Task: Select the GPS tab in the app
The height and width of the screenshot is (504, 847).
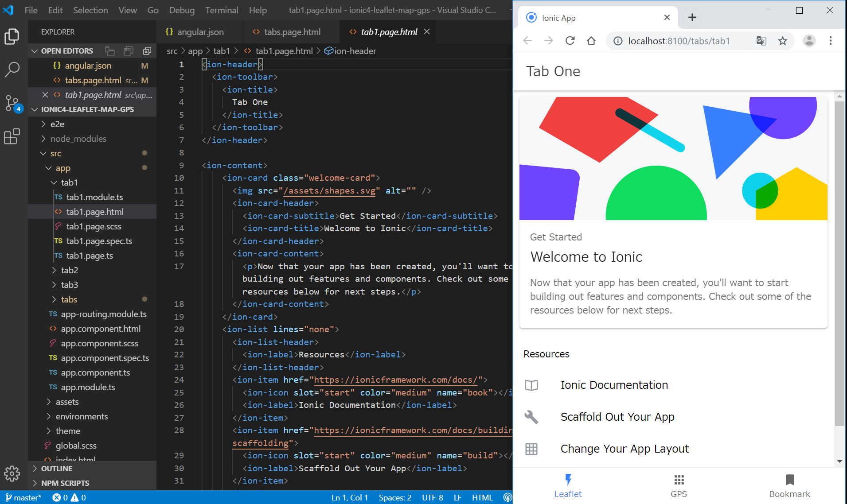Action: click(679, 486)
